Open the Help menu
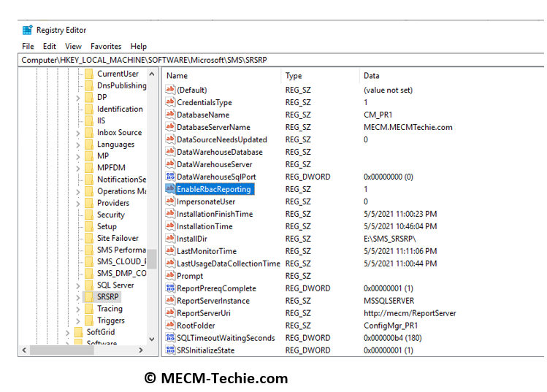This screenshot has height=392, width=547. (139, 47)
